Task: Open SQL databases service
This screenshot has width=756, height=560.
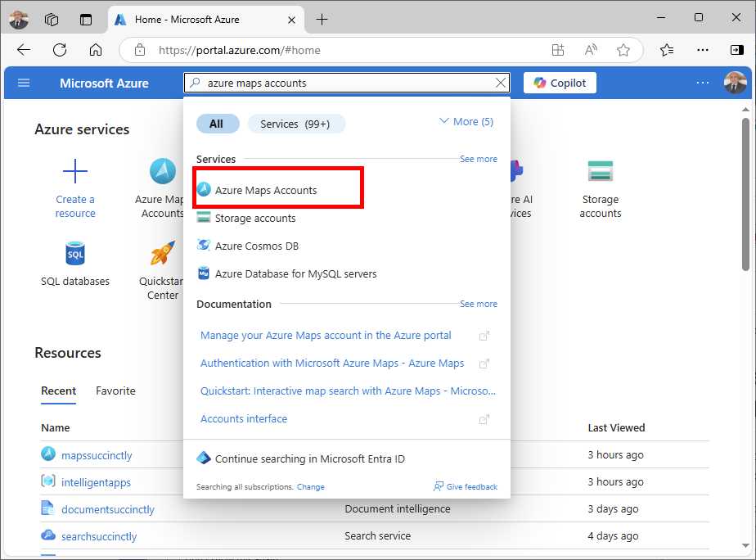Action: (x=75, y=262)
